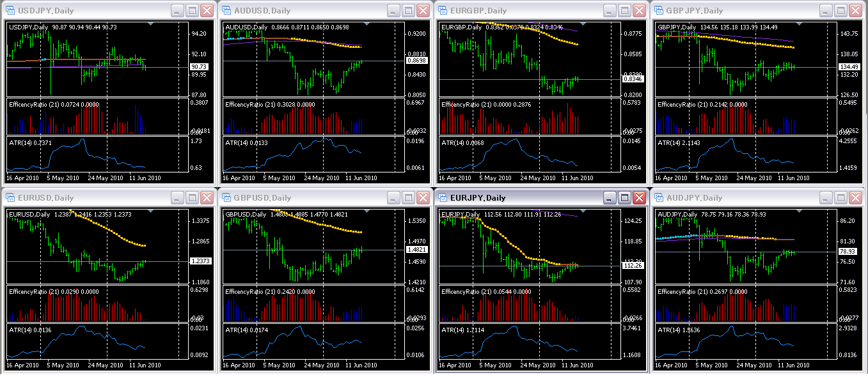The height and width of the screenshot is (375, 868).
Task: Click the chart shift triangle in AUDUSD chart
Action: [x=367, y=24]
